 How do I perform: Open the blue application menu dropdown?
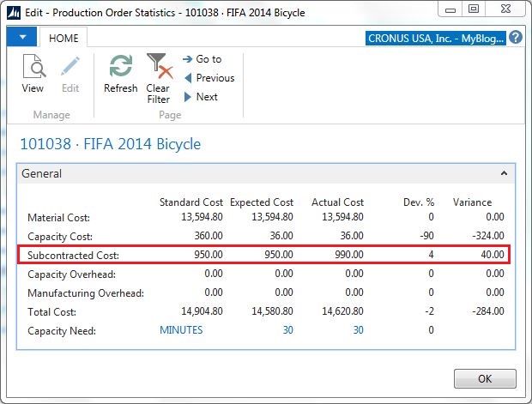(22, 37)
